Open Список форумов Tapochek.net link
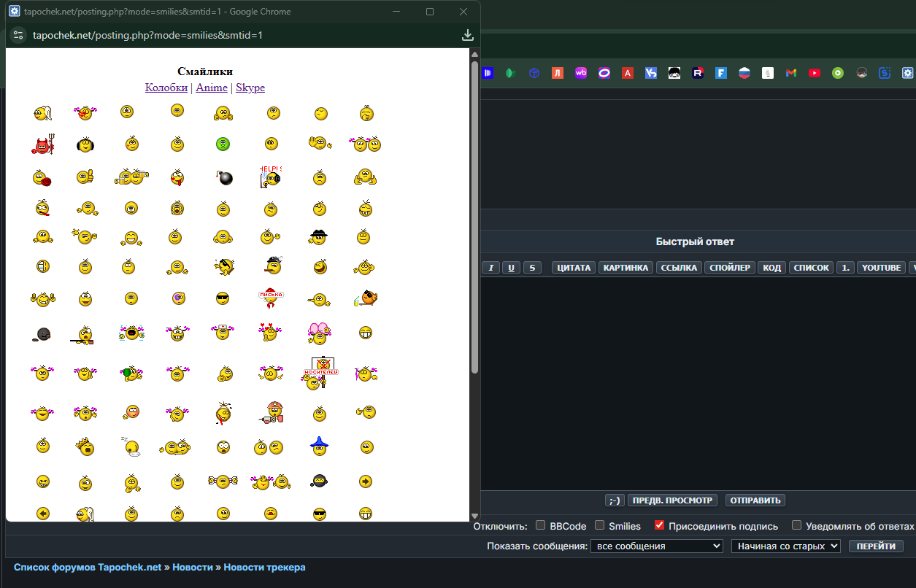Image resolution: width=916 pixels, height=588 pixels. 88,567
